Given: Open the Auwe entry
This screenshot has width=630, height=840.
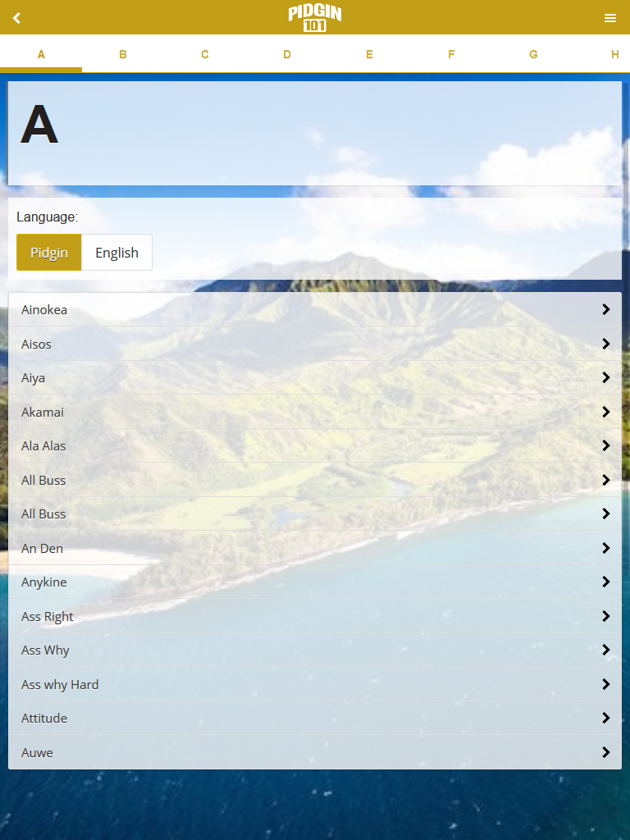Looking at the screenshot, I should 315,752.
